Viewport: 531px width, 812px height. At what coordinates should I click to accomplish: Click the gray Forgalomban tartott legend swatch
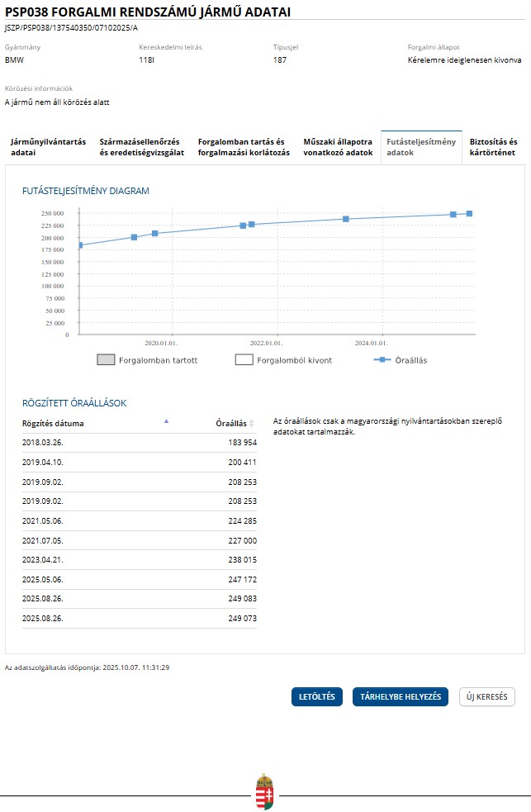(106, 360)
